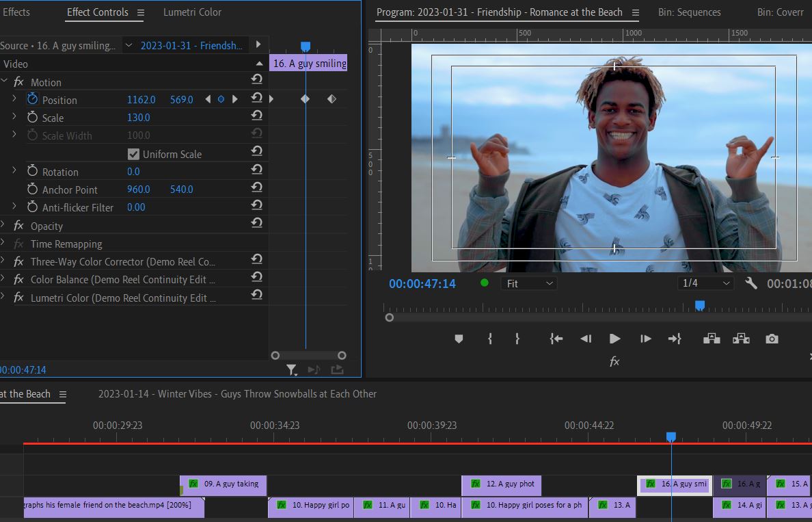
Task: Toggle Lumetri Color fx effect
Action: coord(18,298)
